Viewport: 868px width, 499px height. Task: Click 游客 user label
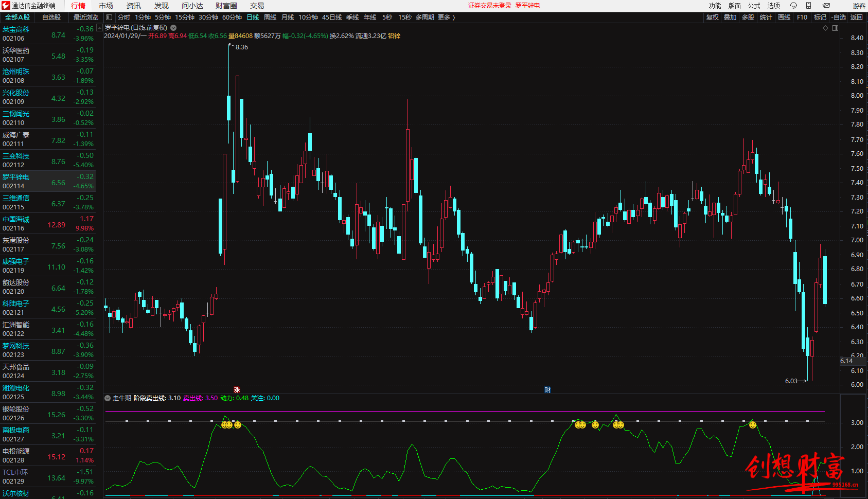(x=859, y=6)
